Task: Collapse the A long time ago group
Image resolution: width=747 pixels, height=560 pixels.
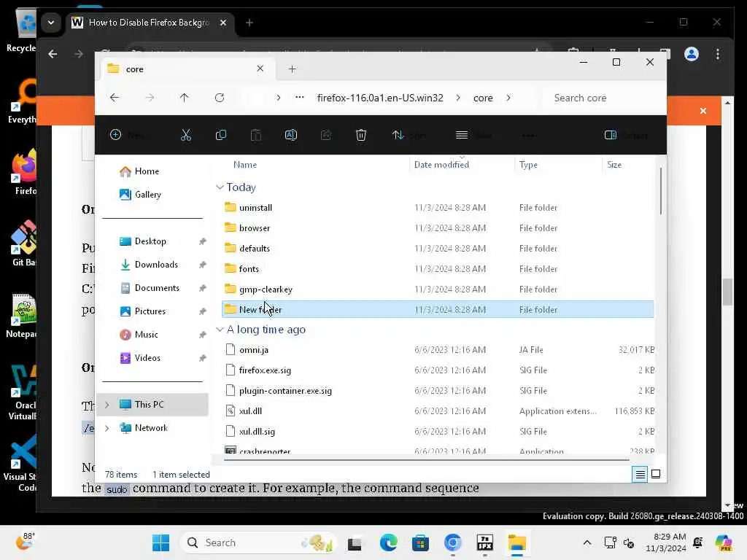Action: tap(220, 330)
